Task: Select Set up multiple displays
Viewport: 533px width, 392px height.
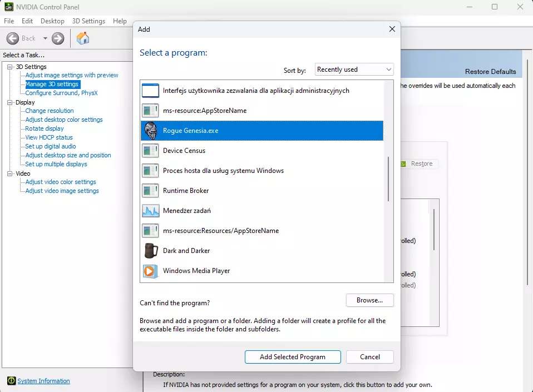Action: (56, 164)
